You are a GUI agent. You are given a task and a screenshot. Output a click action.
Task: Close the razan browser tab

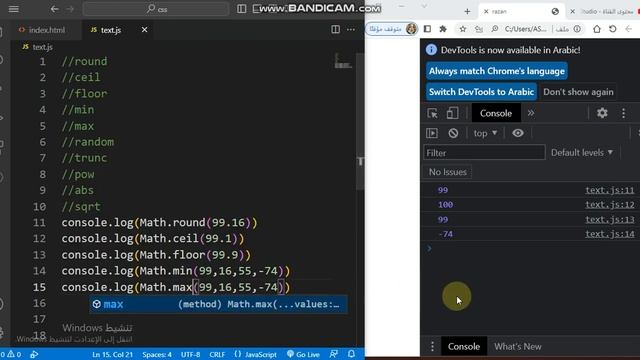click(486, 11)
